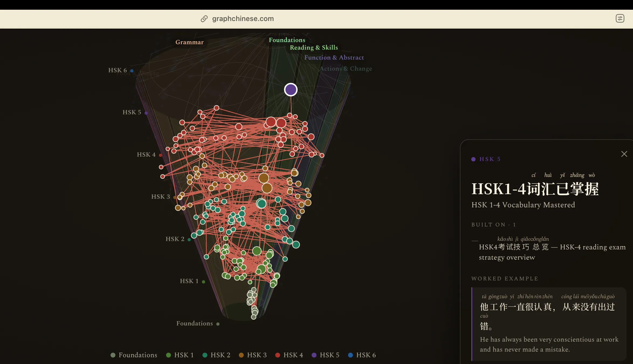Click the English translation of worked example
The image size is (633, 364).
(549, 344)
